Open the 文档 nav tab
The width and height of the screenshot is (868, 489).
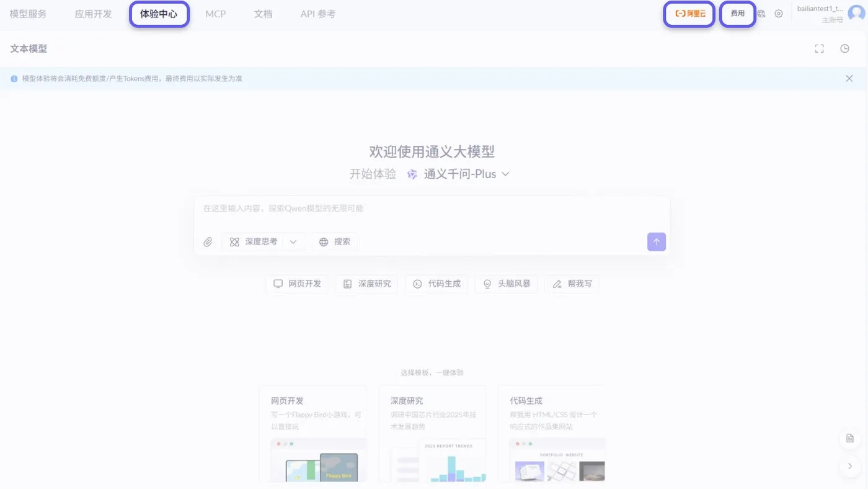click(263, 14)
